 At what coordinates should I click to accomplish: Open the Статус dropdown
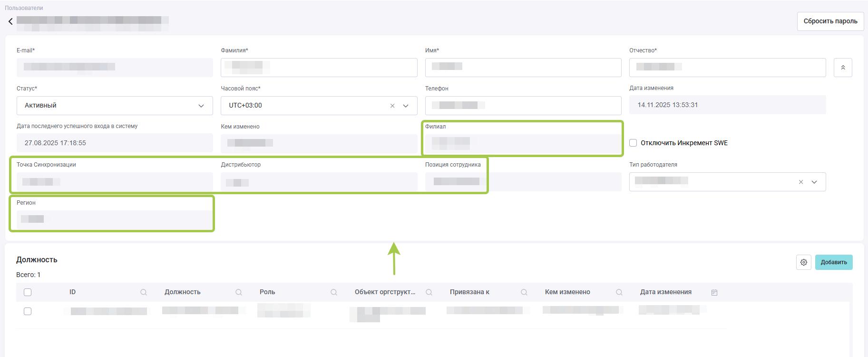tap(114, 106)
